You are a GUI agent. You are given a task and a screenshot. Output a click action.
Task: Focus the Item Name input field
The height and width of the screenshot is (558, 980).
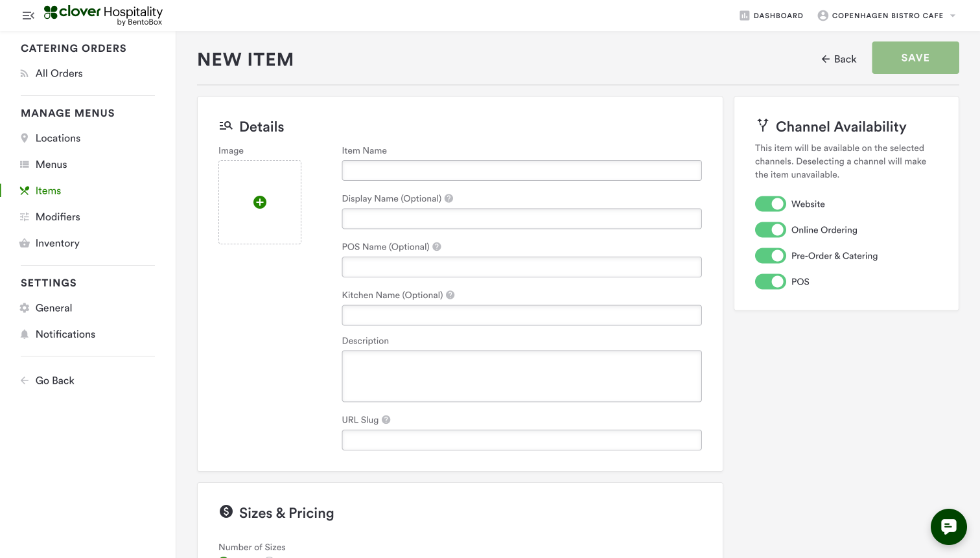click(522, 170)
